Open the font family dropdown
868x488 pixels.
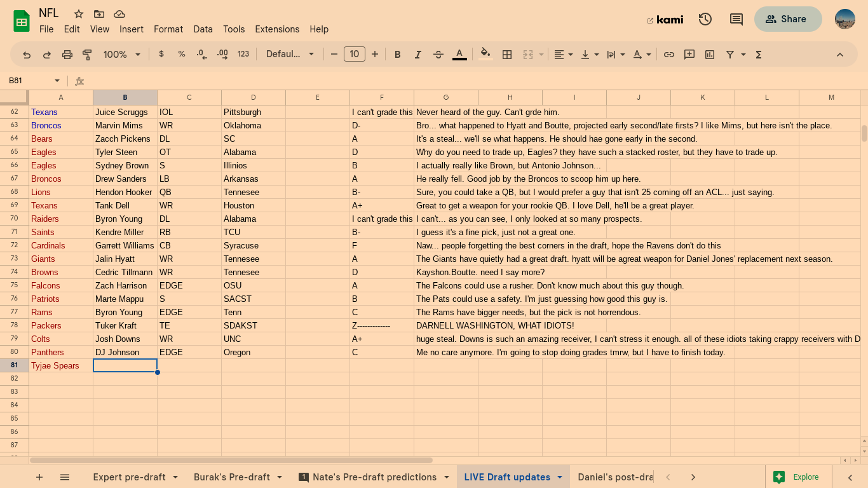(x=290, y=55)
